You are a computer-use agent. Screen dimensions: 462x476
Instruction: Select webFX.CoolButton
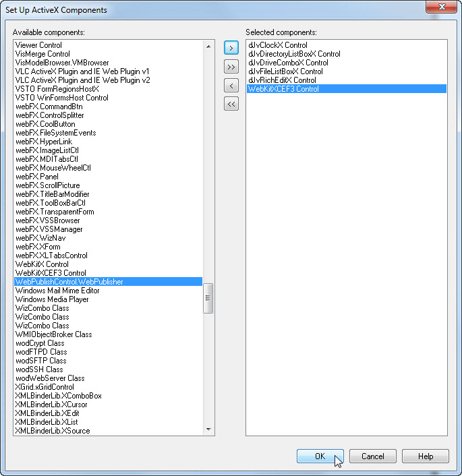(x=108, y=124)
